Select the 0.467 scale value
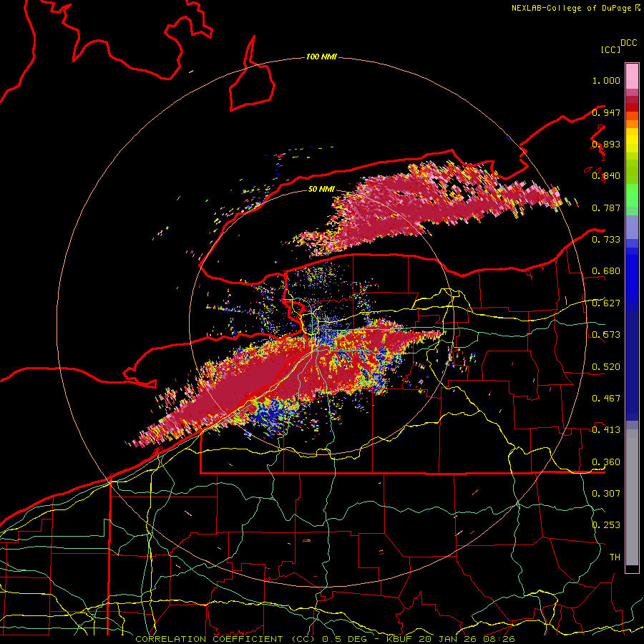 pos(606,398)
